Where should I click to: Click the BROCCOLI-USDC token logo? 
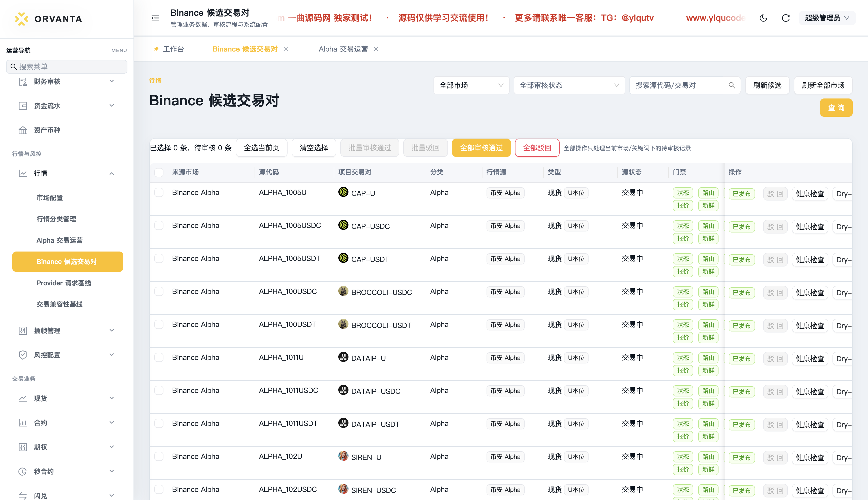click(343, 291)
